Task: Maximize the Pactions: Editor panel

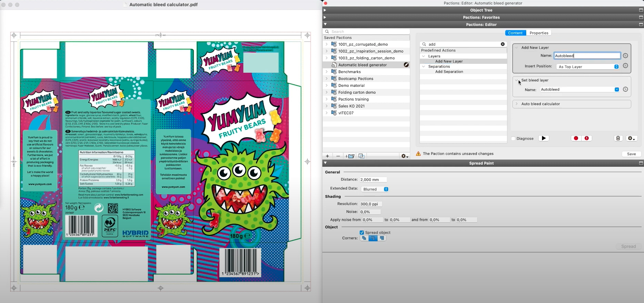Action: 641,25
